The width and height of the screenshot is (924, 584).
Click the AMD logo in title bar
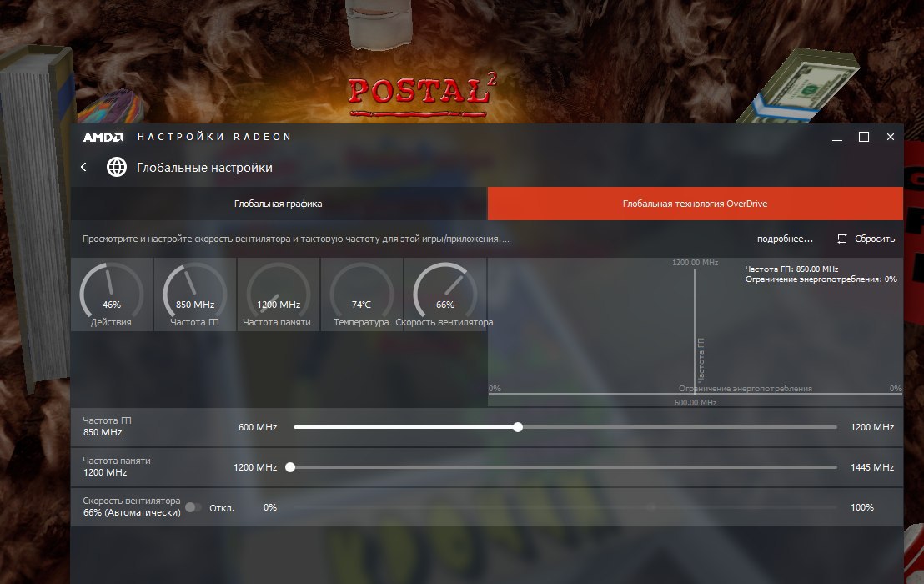[x=103, y=138]
